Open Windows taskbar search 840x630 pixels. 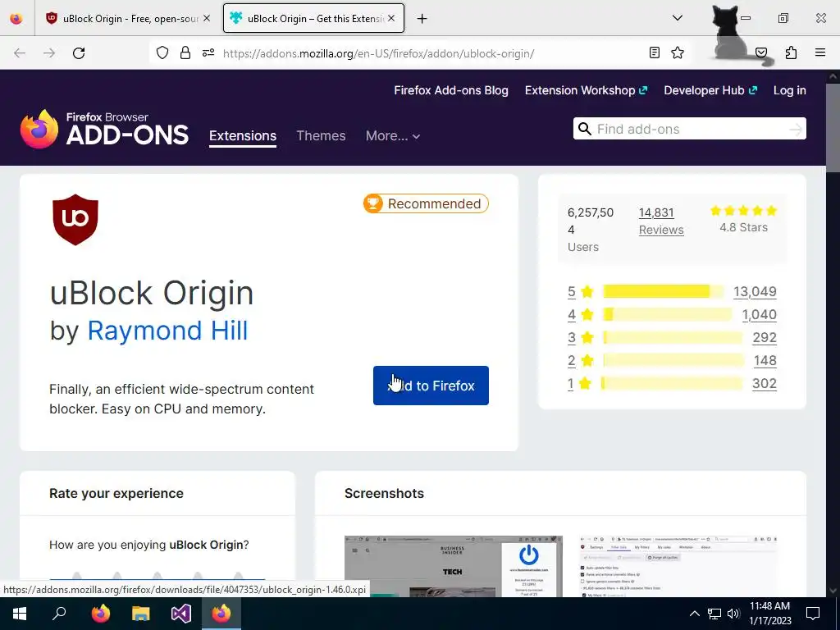point(59,614)
